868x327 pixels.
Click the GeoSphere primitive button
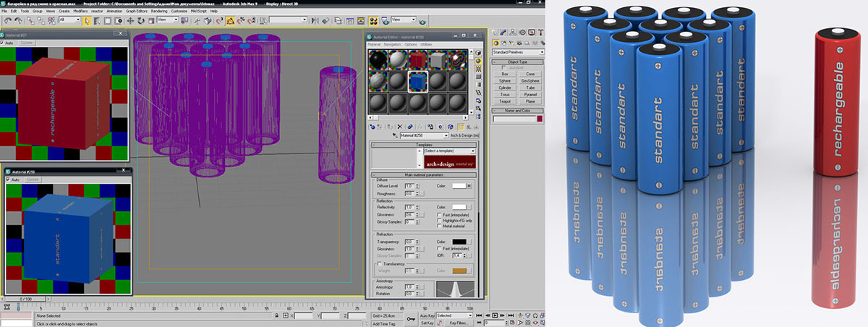[530, 81]
